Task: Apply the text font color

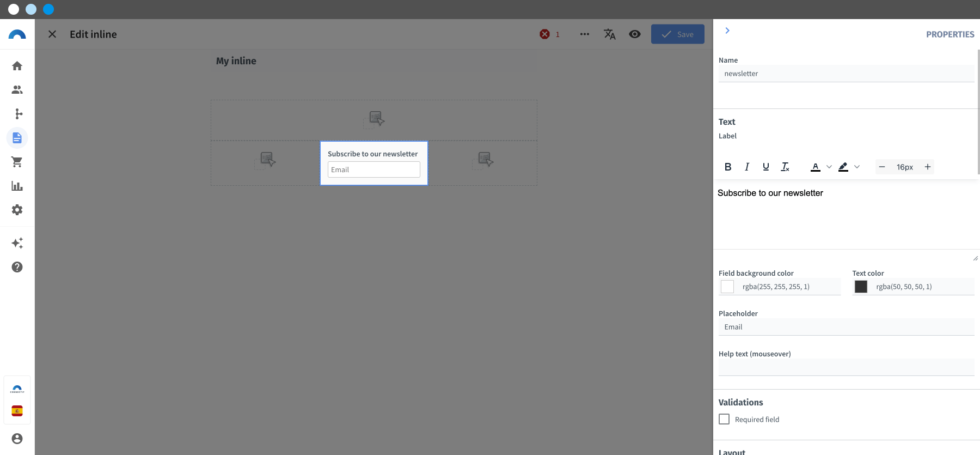Action: point(816,167)
